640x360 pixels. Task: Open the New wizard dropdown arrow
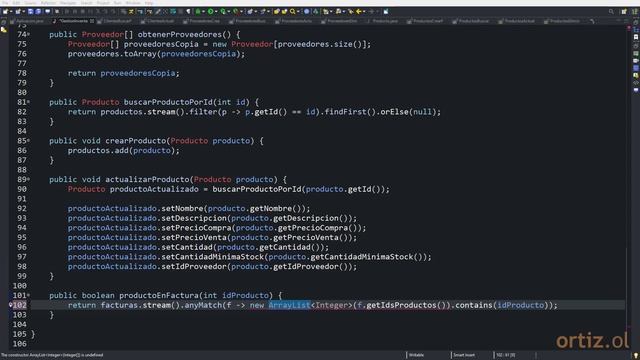pyautogui.click(x=11, y=11)
